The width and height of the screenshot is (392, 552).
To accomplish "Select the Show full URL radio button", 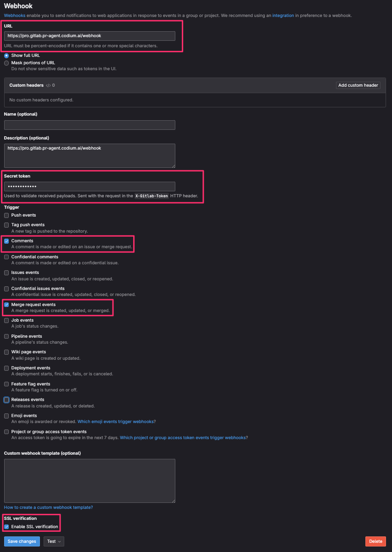I will [6, 56].
